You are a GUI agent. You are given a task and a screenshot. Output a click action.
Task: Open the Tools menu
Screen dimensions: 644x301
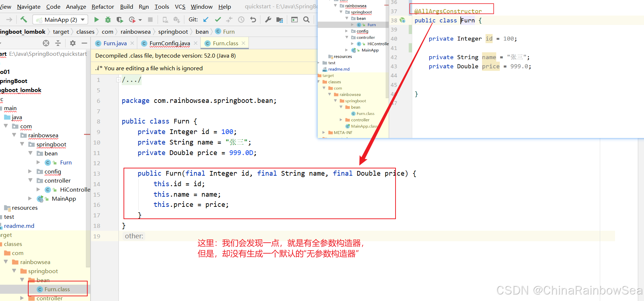pyautogui.click(x=162, y=7)
